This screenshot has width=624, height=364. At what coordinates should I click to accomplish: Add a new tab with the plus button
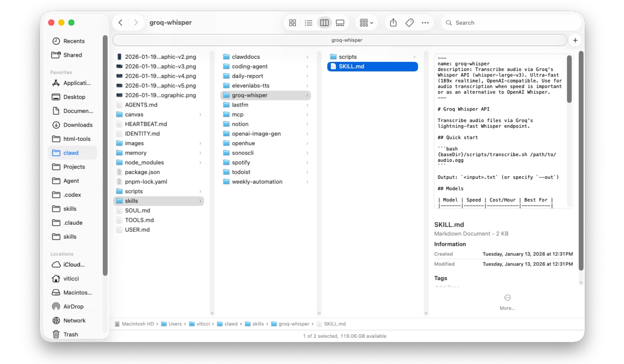(x=575, y=40)
